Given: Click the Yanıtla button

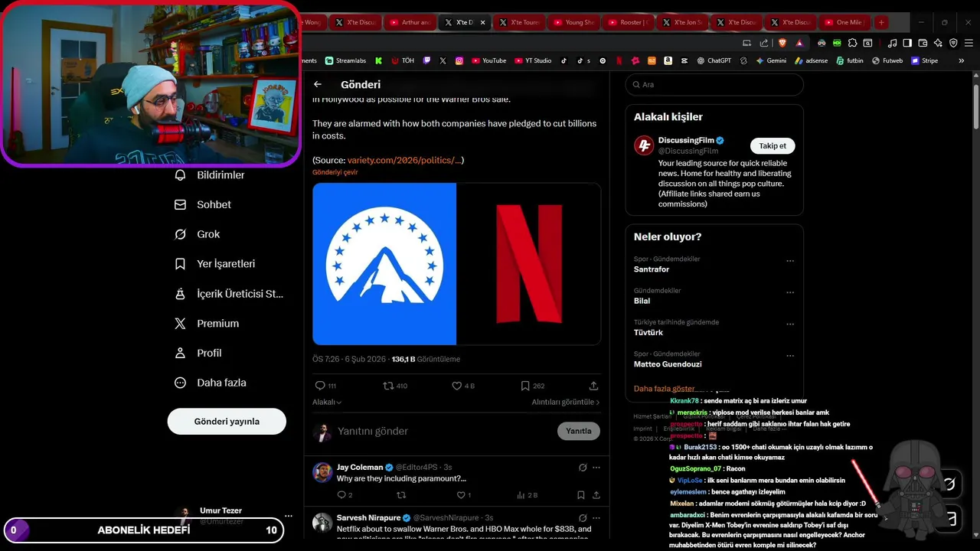Looking at the screenshot, I should pos(579,431).
